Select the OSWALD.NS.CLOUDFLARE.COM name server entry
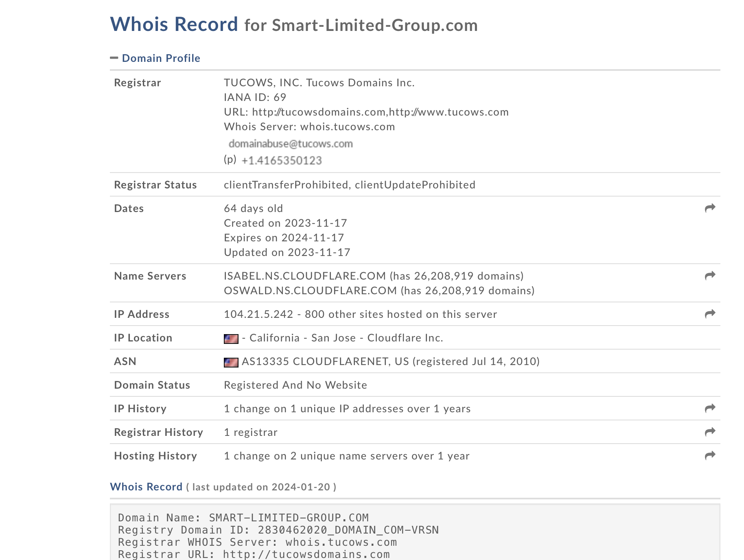The height and width of the screenshot is (560, 744). [x=310, y=291]
